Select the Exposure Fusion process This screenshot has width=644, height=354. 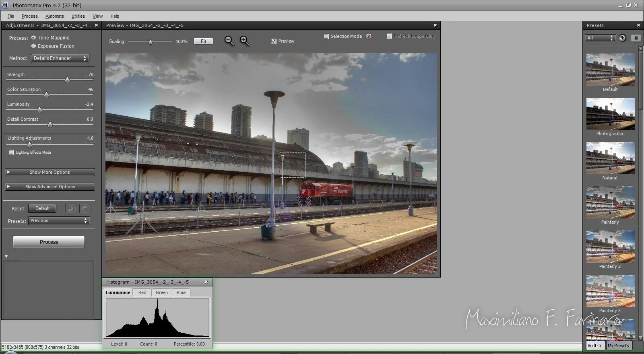(34, 46)
